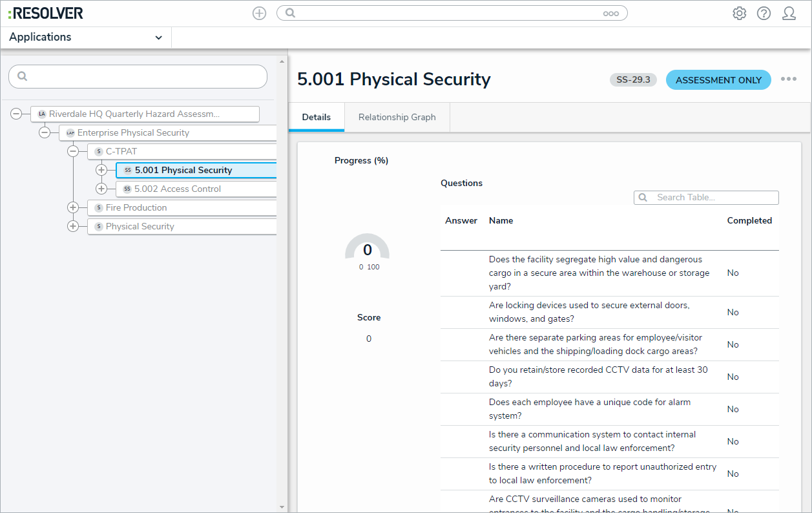Select Riverdale HQ Quarterly Hazard Assessment in tree
Viewport: 812px width, 513px height.
145,114
